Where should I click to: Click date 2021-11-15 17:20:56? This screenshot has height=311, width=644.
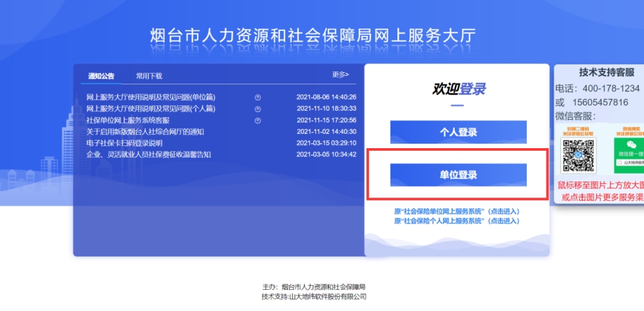(x=327, y=120)
